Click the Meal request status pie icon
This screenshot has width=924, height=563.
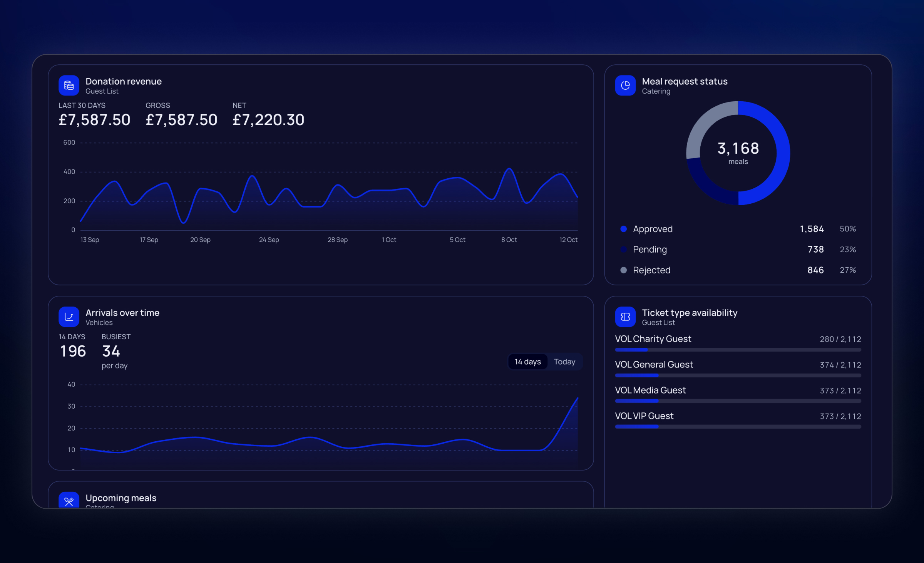(x=625, y=85)
